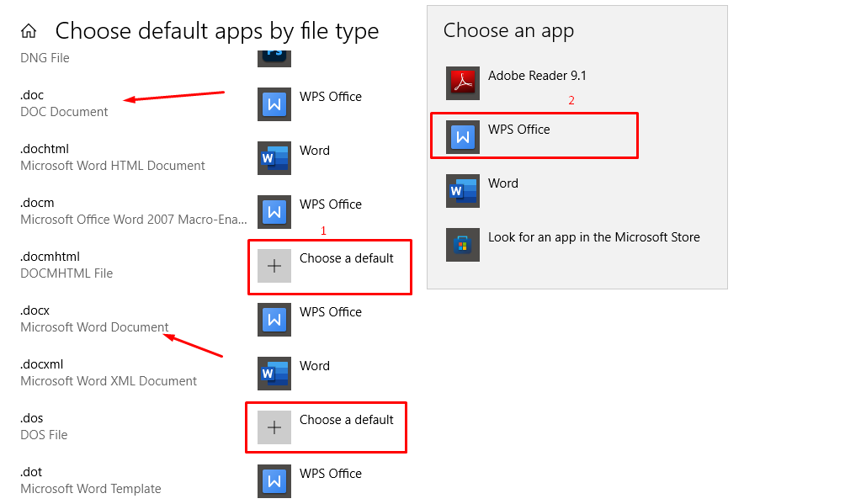Click the WPS Office label for .doc

click(x=331, y=97)
